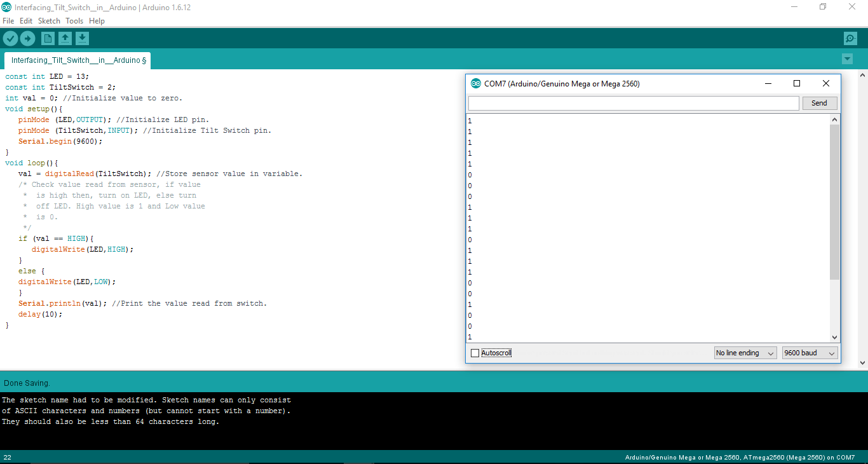Open the Serial Monitor magnifier icon
This screenshot has width=868, height=464.
click(x=850, y=38)
